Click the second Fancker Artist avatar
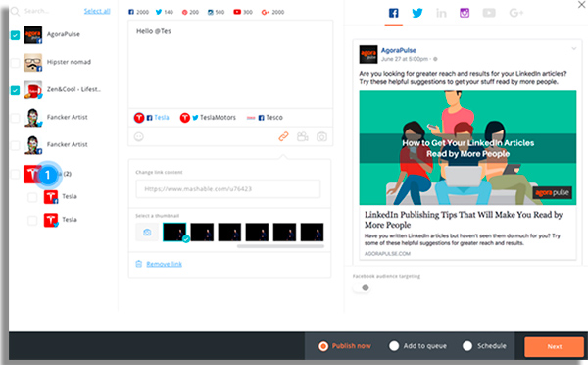Viewport: 588px width, 365px height. [33, 145]
